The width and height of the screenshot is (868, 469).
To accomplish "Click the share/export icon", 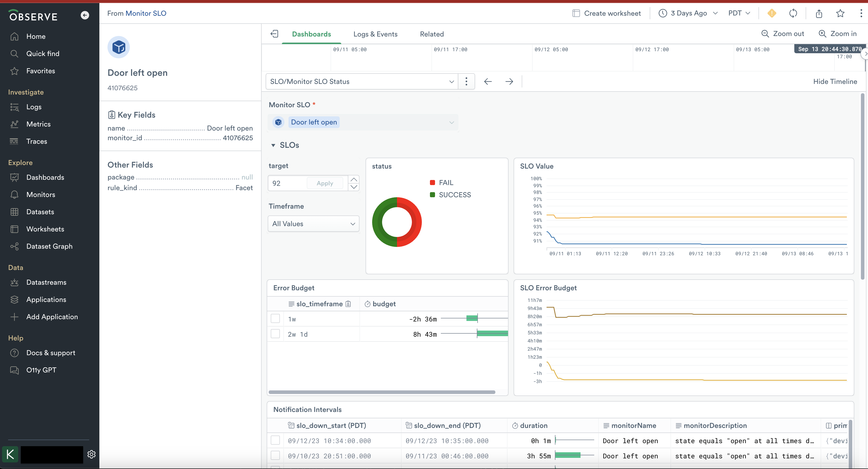I will (819, 13).
